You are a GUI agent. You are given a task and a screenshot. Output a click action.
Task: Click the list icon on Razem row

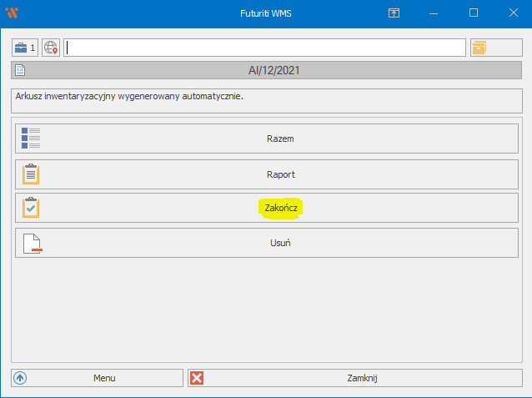click(x=31, y=139)
